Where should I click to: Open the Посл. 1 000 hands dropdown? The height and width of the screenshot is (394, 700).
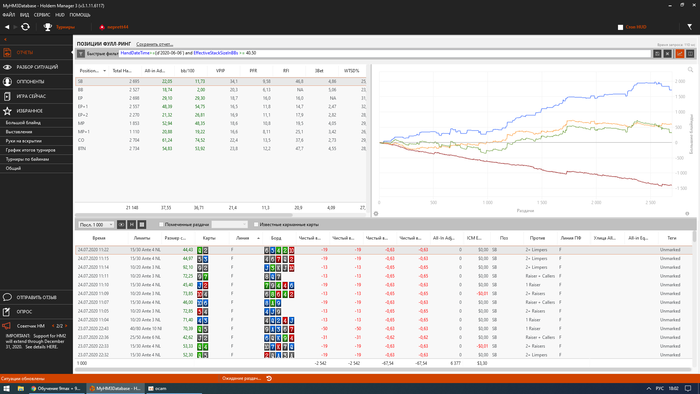[x=96, y=224]
